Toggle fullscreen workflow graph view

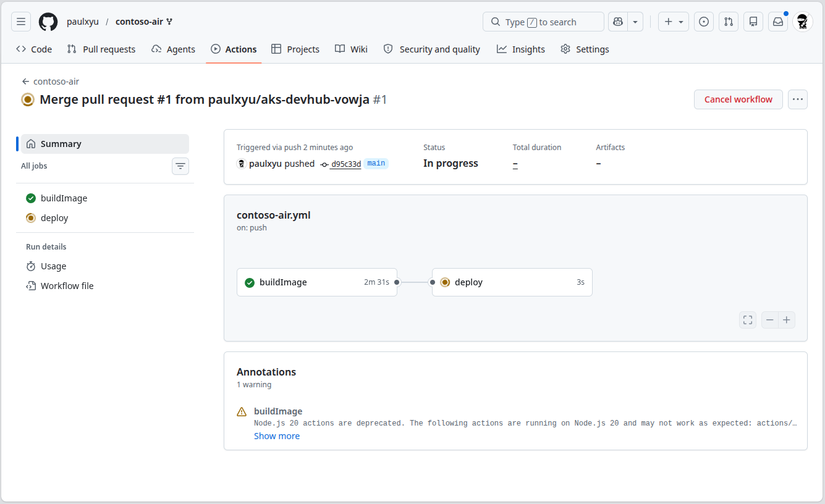pyautogui.click(x=748, y=320)
